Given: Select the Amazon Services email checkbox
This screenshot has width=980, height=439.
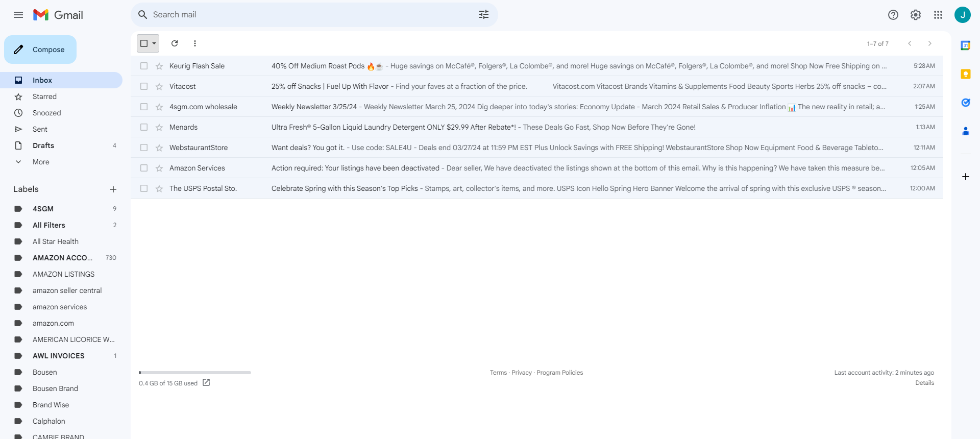Looking at the screenshot, I should [x=144, y=168].
